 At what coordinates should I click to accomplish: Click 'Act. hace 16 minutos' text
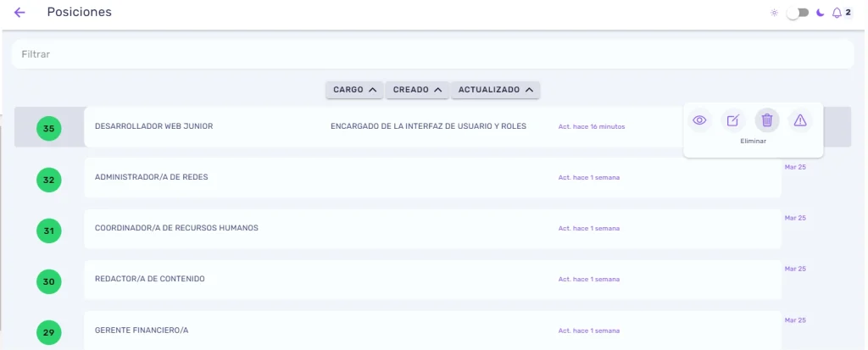(591, 127)
